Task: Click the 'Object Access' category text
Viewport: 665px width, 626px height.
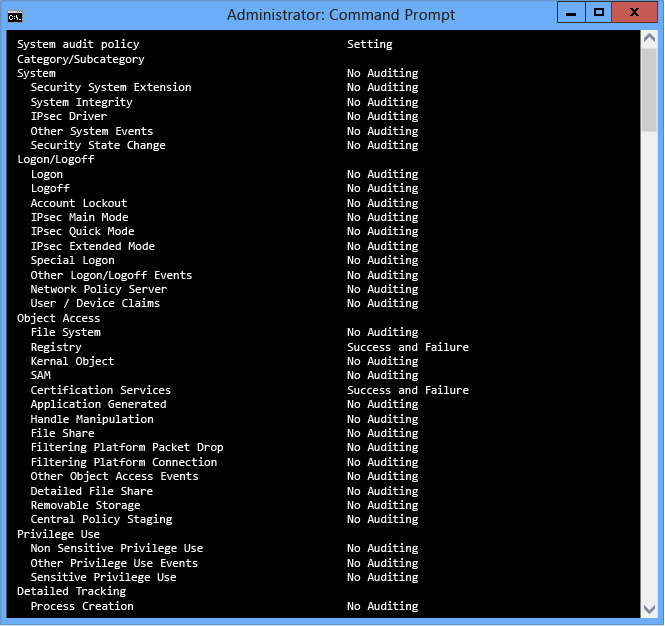Action: [59, 318]
